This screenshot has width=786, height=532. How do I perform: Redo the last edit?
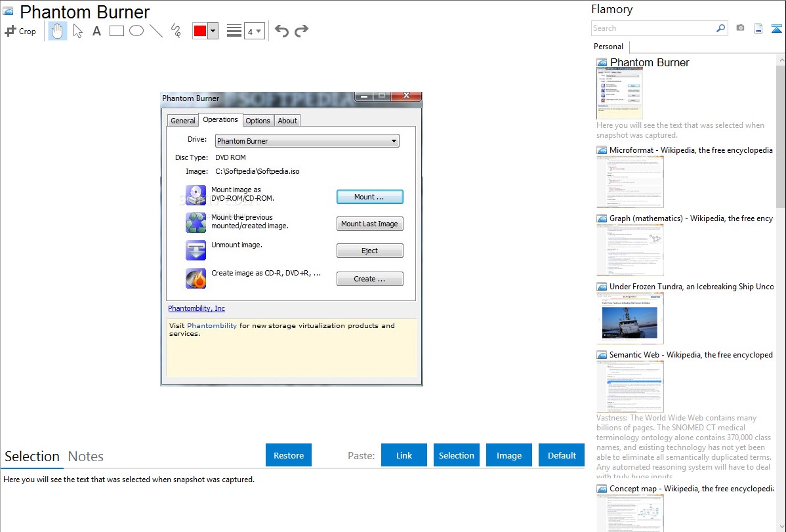(x=301, y=31)
